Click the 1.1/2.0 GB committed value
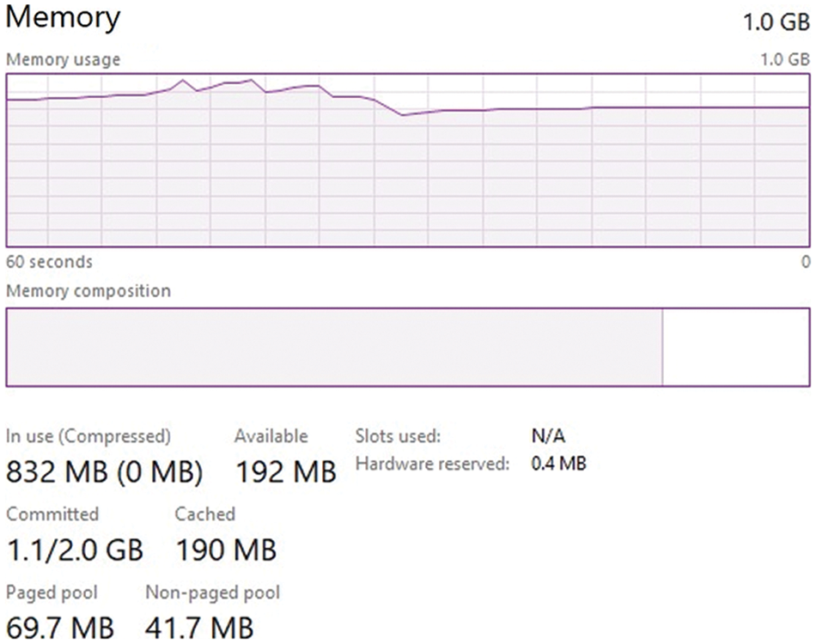Screen dimensions: 816x644 click(x=75, y=549)
